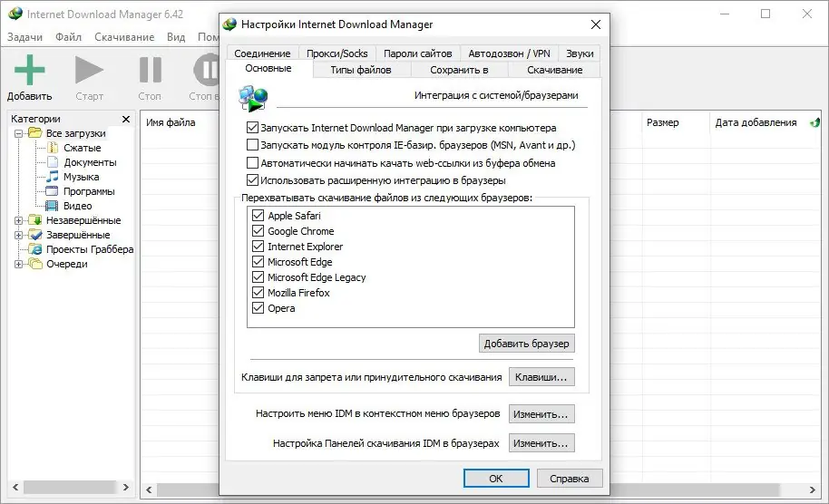Click the Добавить браузер button
Screen dimensions: 829x504
[527, 344]
